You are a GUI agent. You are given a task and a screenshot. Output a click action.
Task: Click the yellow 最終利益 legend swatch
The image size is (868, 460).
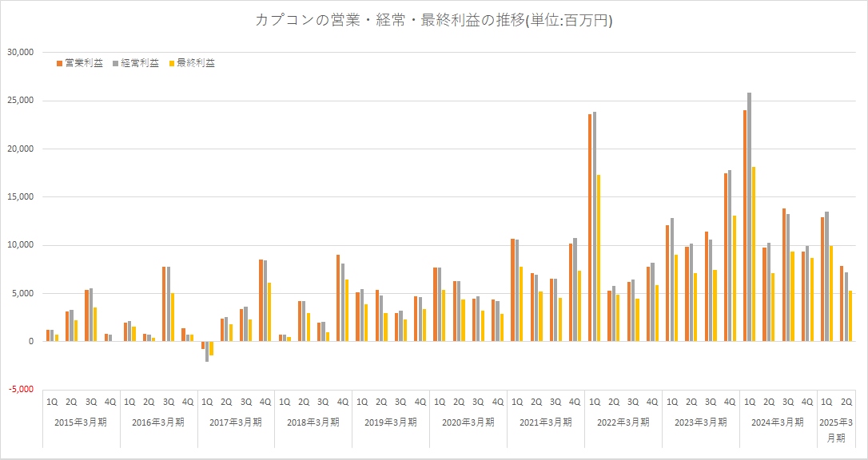coord(172,63)
